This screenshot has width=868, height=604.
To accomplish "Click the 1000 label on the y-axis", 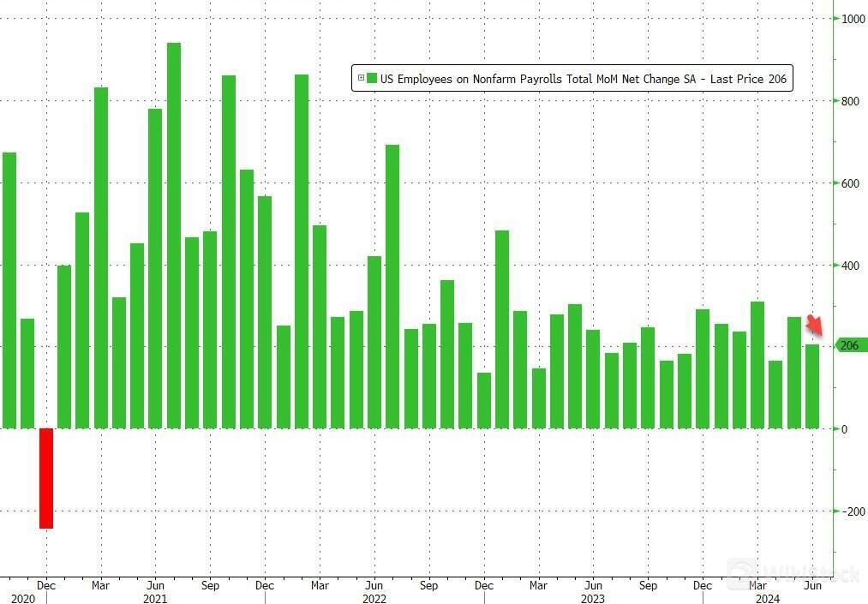I will click(853, 19).
